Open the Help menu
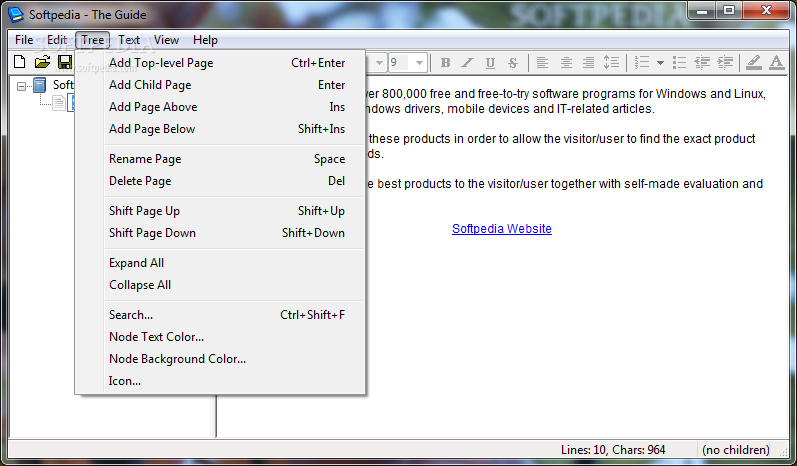The width and height of the screenshot is (797, 466). 205,40
